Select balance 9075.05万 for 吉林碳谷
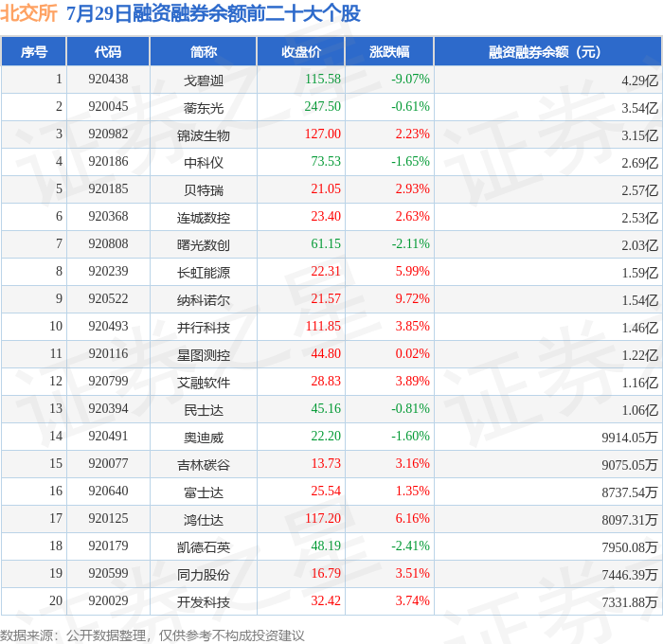Viewport: 663px width, 644px height. tap(630, 465)
